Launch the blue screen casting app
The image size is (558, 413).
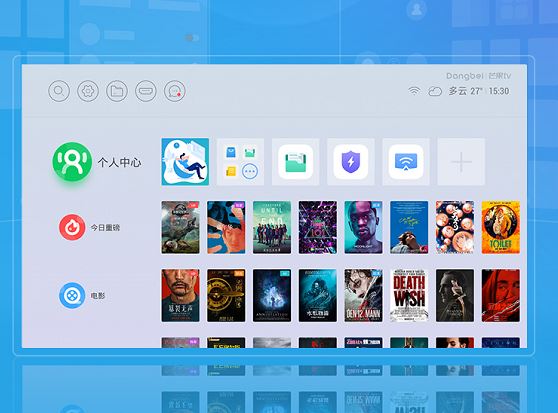(x=406, y=162)
